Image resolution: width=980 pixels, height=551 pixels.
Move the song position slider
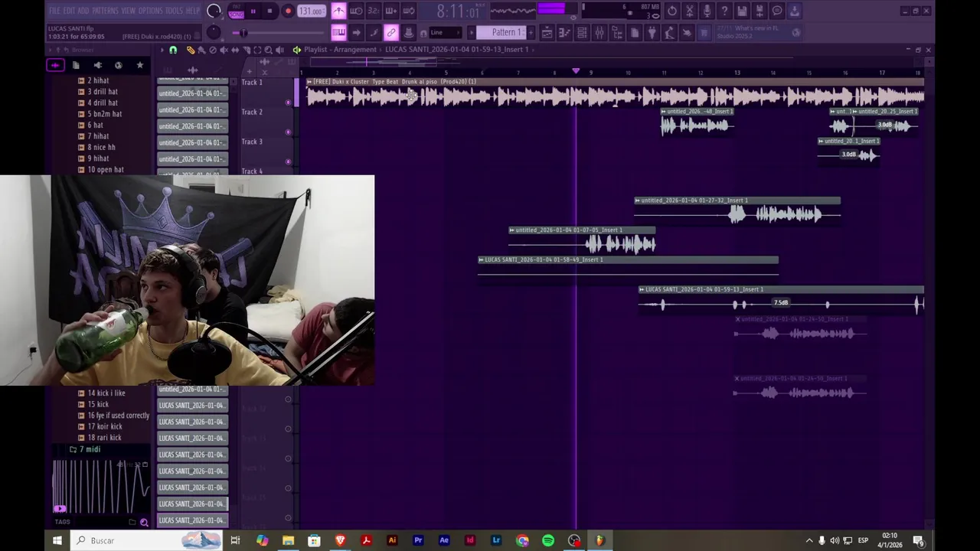(x=242, y=32)
